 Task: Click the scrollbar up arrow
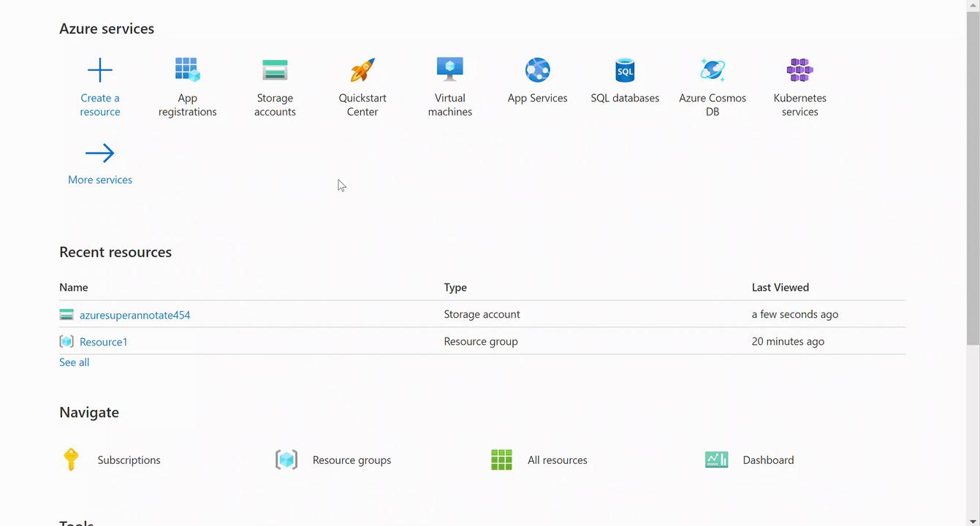(x=973, y=6)
